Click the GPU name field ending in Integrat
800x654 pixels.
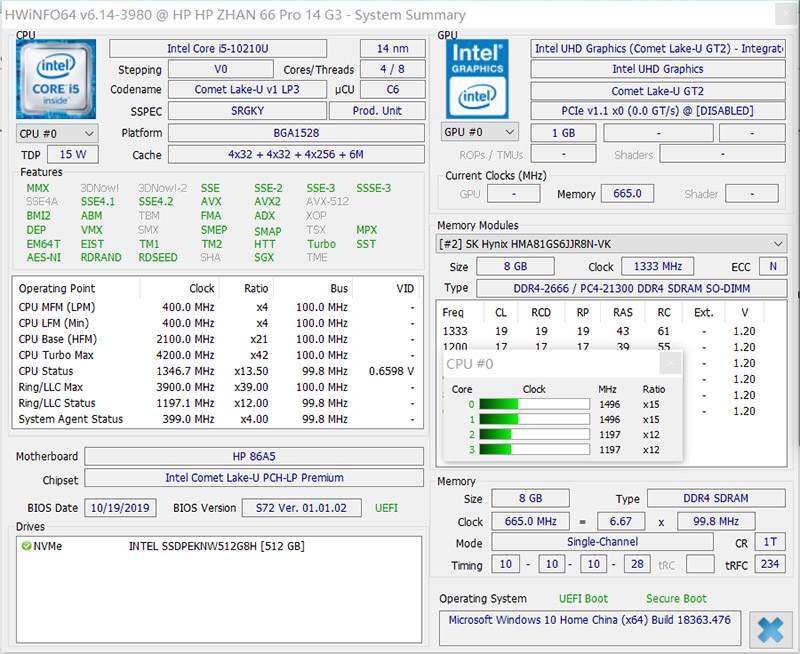click(658, 48)
